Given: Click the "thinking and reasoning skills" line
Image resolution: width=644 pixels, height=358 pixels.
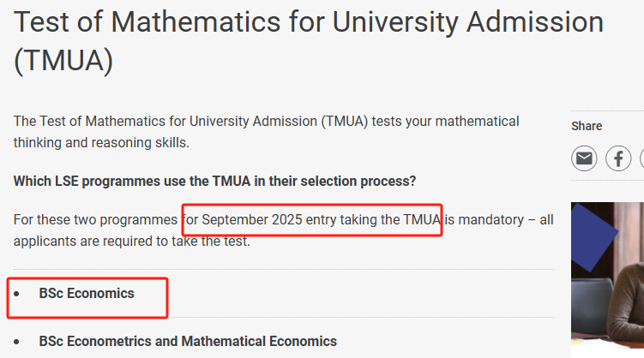Looking at the screenshot, I should tap(101, 143).
